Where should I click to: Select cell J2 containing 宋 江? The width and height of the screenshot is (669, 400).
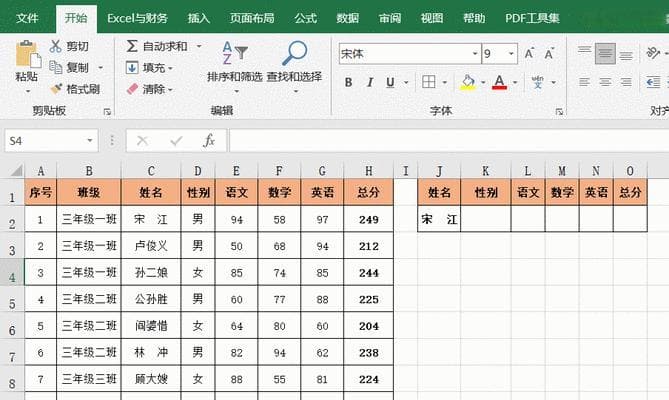pos(439,219)
